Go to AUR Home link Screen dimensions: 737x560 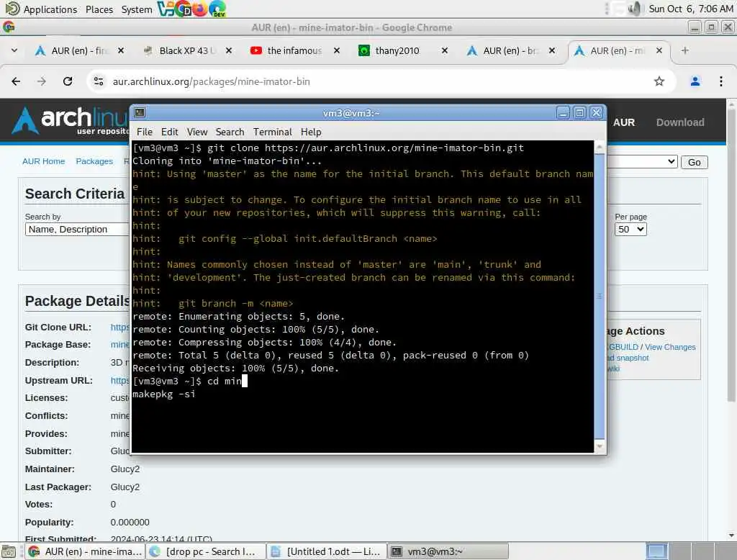pyautogui.click(x=43, y=161)
